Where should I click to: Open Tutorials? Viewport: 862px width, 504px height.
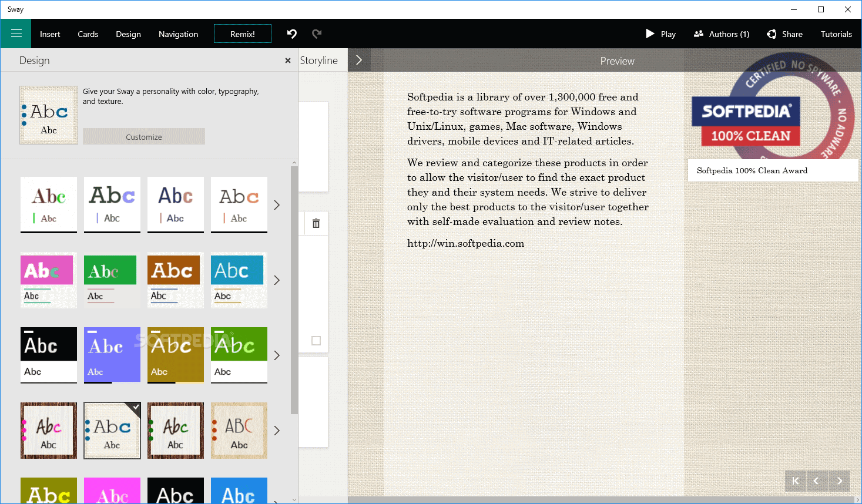[x=836, y=34]
